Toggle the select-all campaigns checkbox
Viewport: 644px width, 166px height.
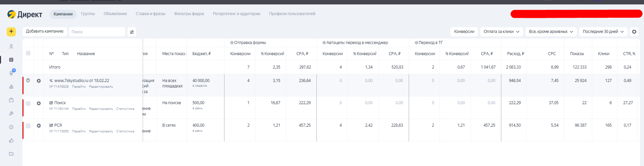pos(28,53)
